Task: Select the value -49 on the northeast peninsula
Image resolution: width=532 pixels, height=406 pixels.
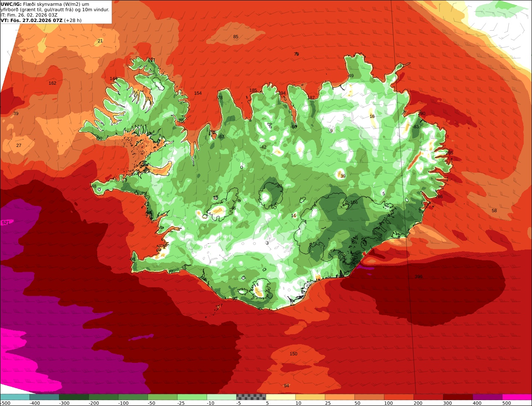Action: coord(350,76)
